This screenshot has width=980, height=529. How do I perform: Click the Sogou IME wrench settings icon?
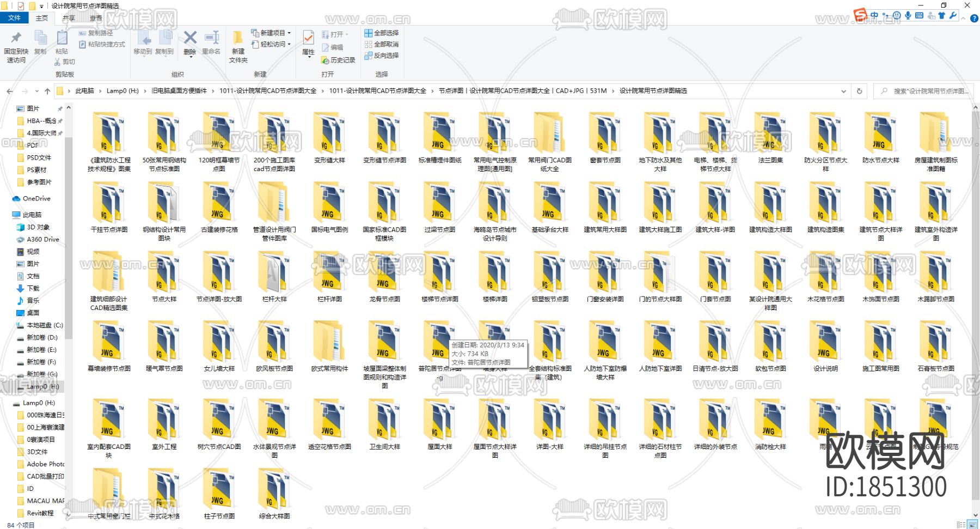[x=953, y=15]
